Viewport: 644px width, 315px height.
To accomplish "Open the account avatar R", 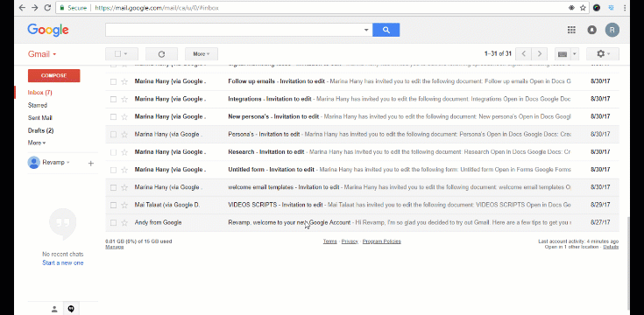I will click(x=612, y=30).
